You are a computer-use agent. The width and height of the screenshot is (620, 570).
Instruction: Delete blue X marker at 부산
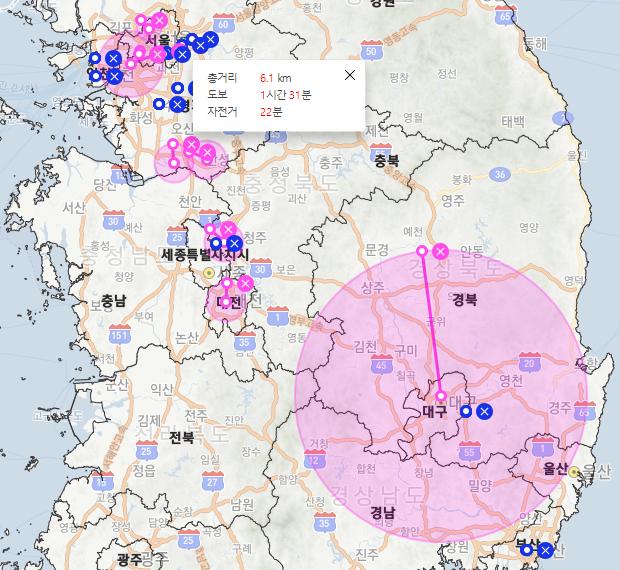coord(545,550)
